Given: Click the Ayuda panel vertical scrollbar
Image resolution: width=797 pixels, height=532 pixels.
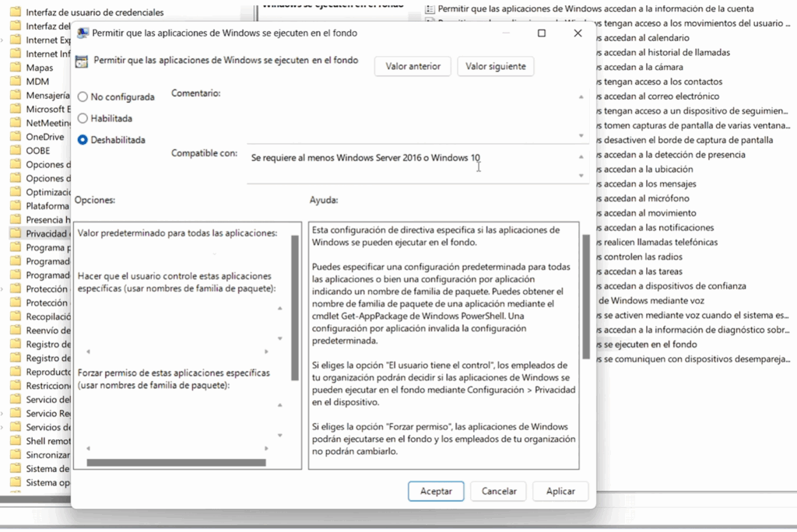Looking at the screenshot, I should click(x=586, y=297).
